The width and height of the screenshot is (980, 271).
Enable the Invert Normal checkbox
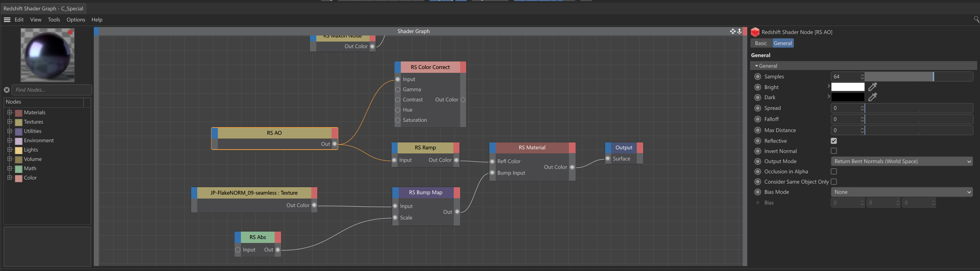[x=834, y=151]
